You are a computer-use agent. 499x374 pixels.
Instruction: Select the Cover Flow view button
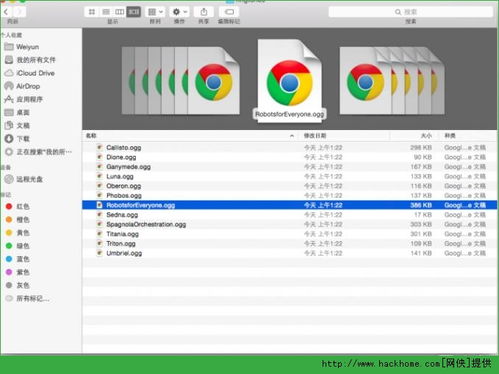pos(134,12)
